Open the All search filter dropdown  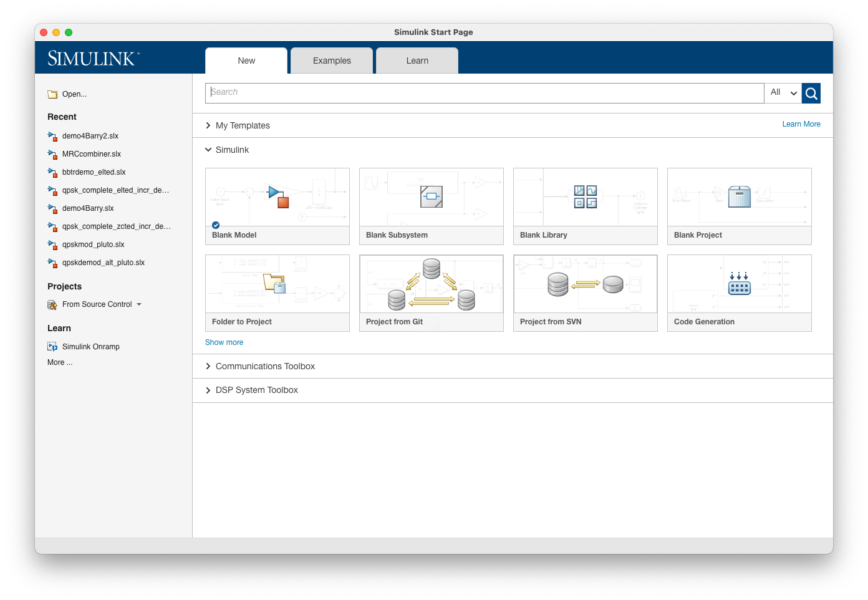783,93
